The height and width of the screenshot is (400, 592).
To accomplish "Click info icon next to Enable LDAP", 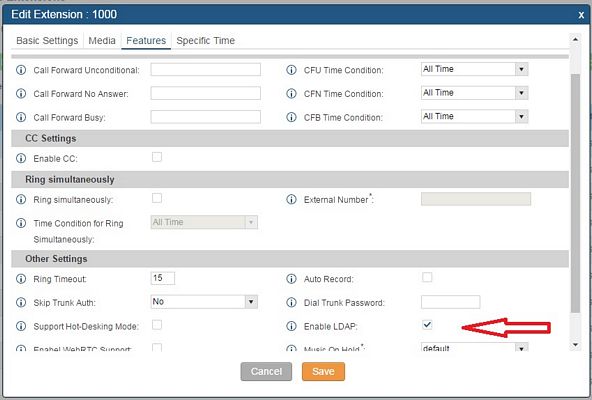I will (x=291, y=326).
